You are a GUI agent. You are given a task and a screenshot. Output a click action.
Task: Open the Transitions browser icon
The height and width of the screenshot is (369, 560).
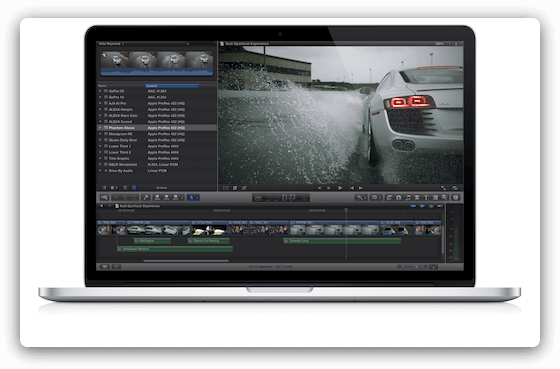click(x=417, y=198)
